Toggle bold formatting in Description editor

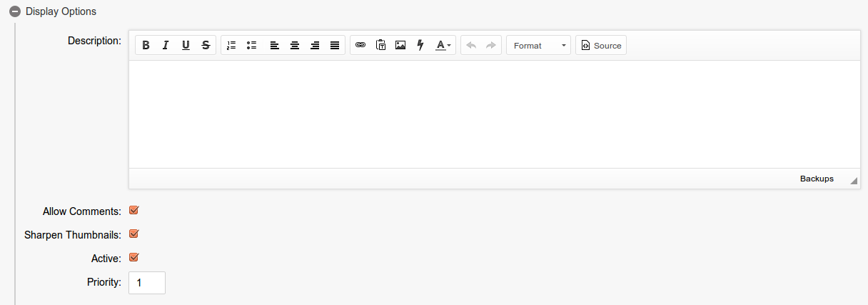[146, 46]
